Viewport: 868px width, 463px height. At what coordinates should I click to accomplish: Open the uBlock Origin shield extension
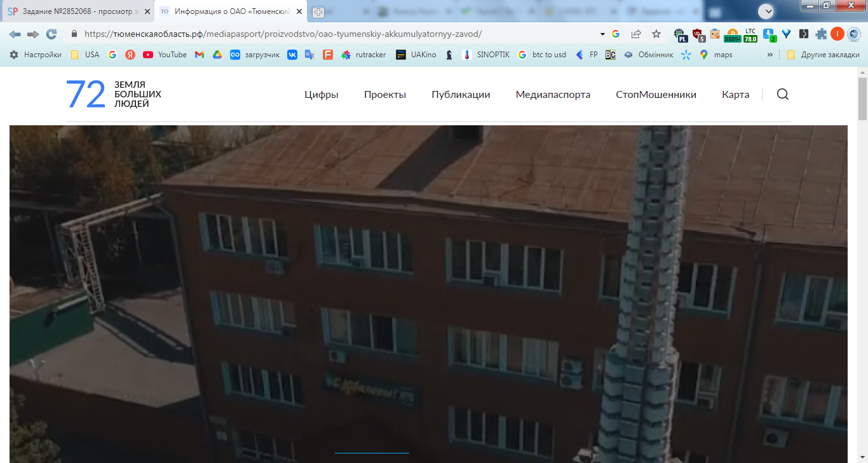click(698, 34)
